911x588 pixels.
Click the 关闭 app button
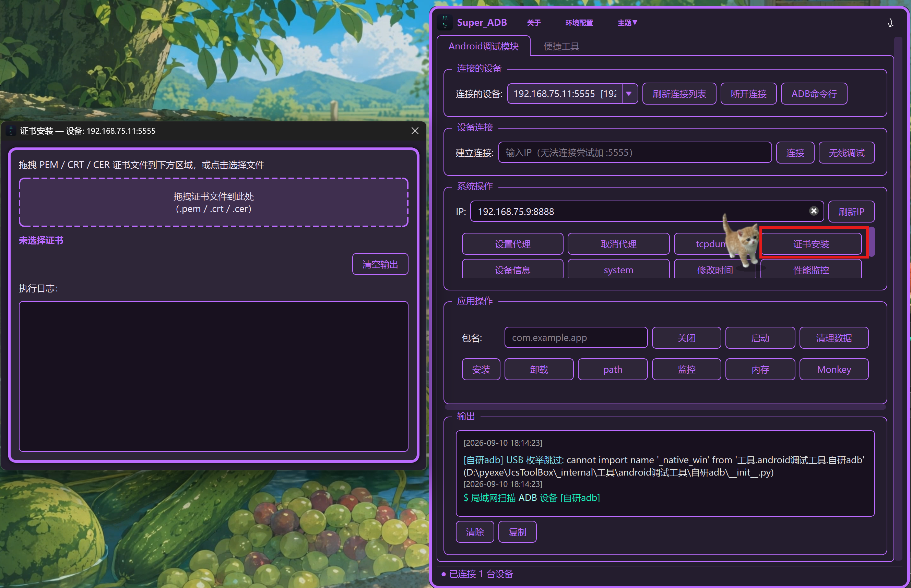pyautogui.click(x=686, y=338)
